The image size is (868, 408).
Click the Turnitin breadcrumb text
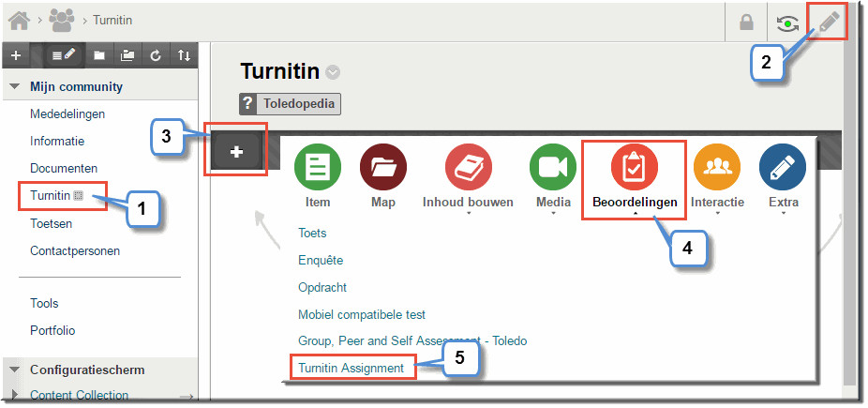(112, 21)
